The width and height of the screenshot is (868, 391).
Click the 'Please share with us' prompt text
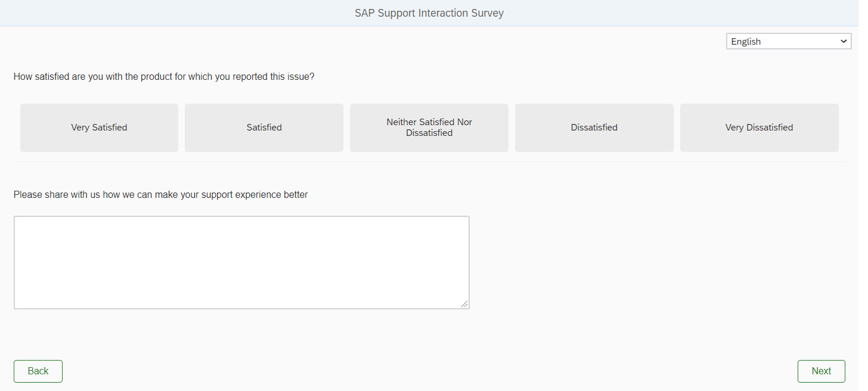[161, 195]
